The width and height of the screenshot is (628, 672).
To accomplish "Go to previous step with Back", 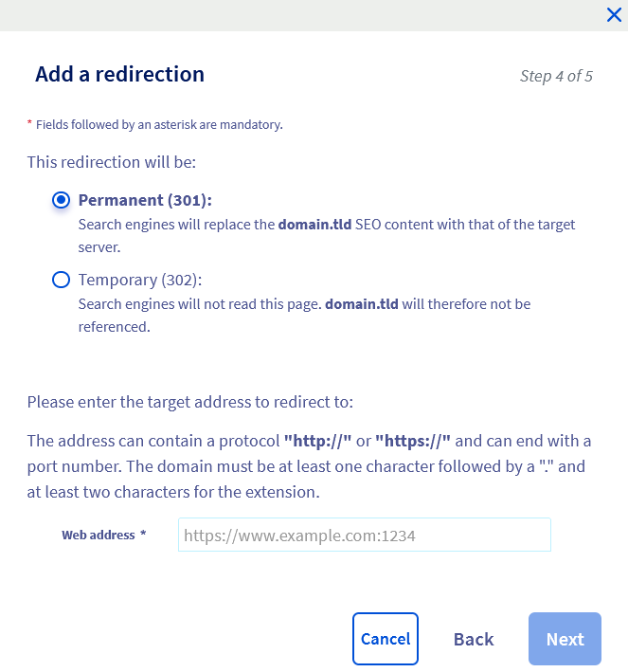I will coord(474,639).
